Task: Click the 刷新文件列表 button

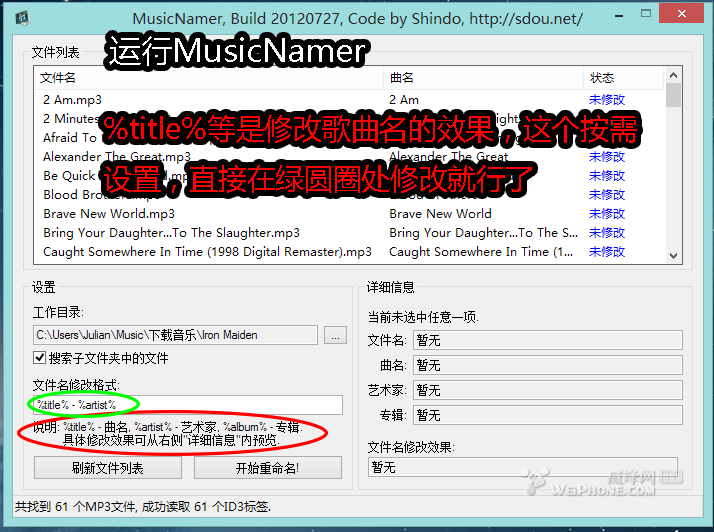Action: pos(108,468)
